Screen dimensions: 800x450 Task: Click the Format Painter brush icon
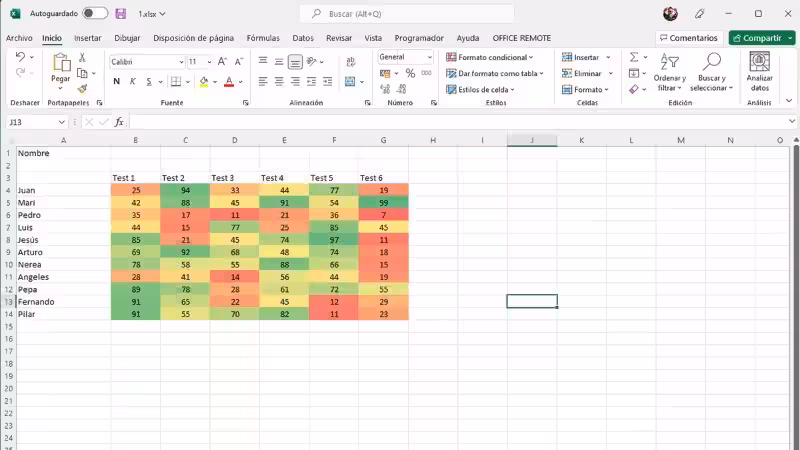[82, 89]
